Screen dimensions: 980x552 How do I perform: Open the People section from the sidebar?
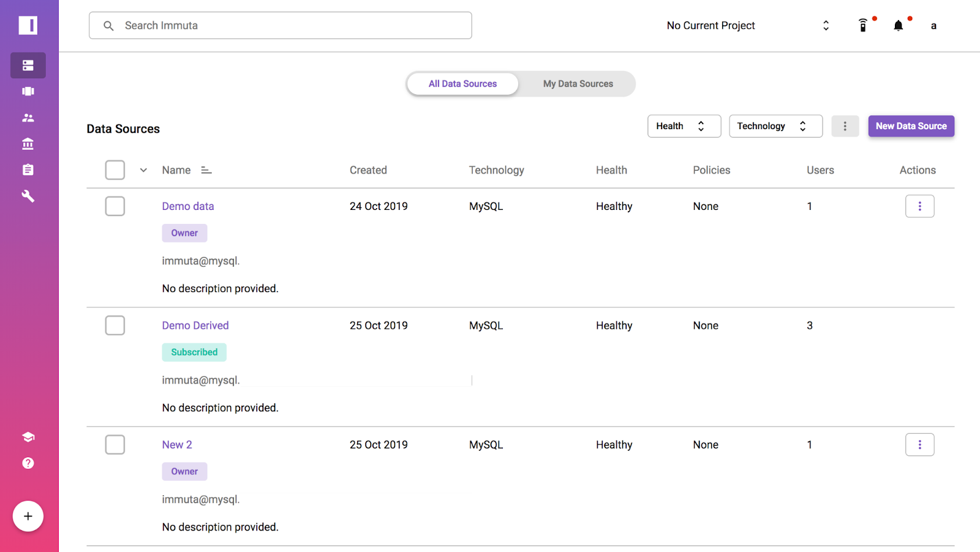[x=28, y=117]
